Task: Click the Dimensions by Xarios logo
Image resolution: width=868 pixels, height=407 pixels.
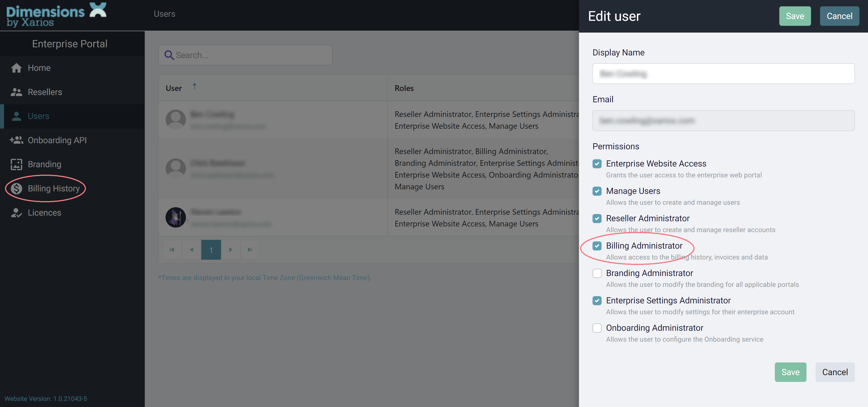Action: [x=57, y=15]
